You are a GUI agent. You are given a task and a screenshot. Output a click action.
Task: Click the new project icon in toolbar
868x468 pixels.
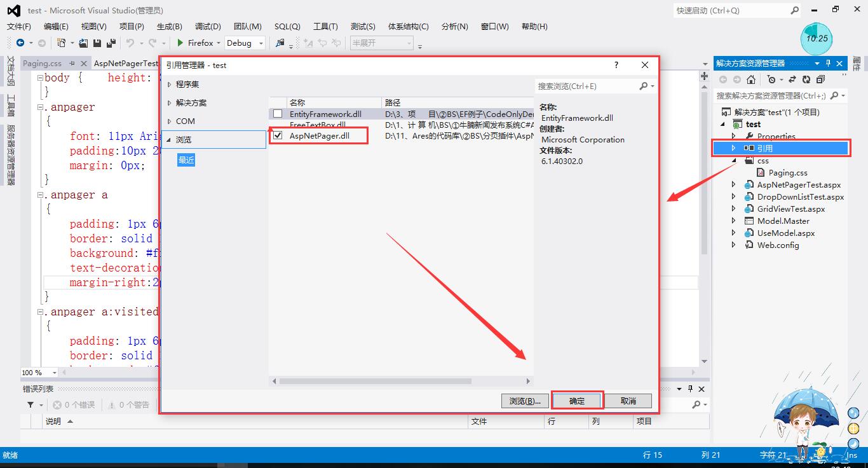61,43
